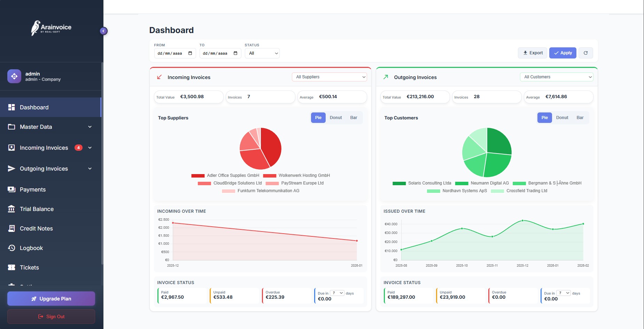
Task: Open the Status filter dropdown
Action: (262, 53)
